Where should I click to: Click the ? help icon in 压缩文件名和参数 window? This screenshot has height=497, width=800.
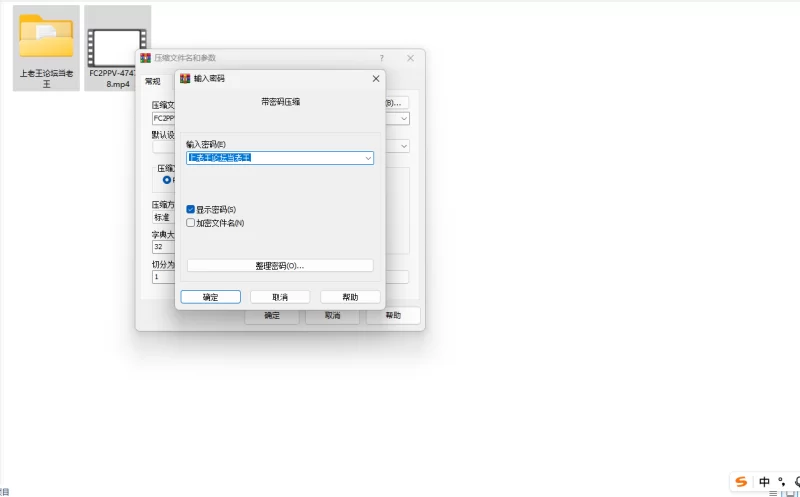tap(382, 58)
